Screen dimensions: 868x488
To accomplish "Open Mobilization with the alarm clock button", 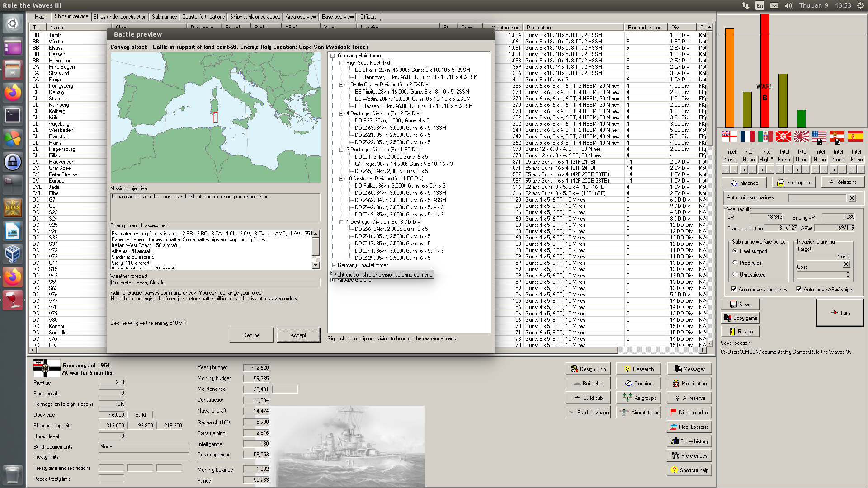I will click(x=689, y=383).
